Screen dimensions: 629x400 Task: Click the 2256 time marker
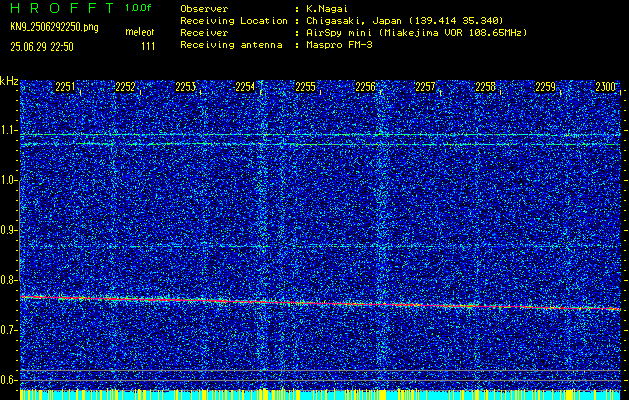click(x=365, y=87)
